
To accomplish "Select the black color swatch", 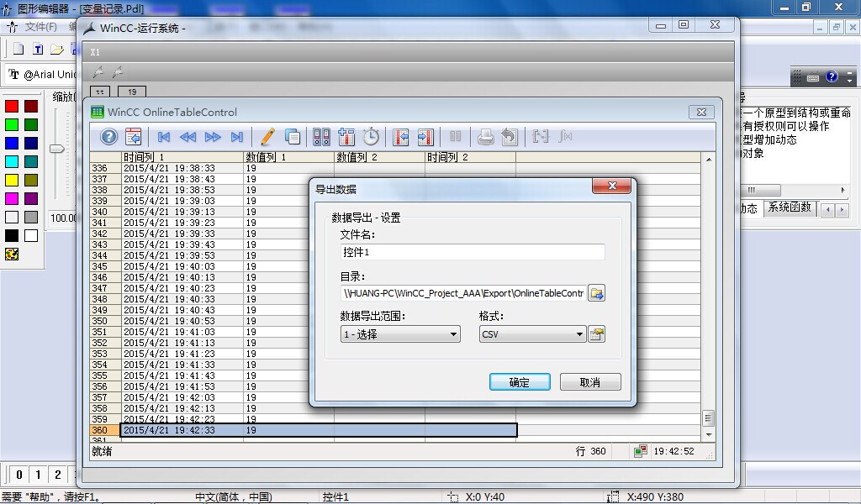I will pyautogui.click(x=12, y=235).
